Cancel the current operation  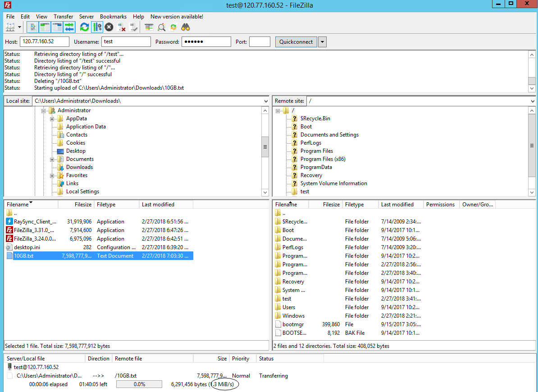(109, 27)
